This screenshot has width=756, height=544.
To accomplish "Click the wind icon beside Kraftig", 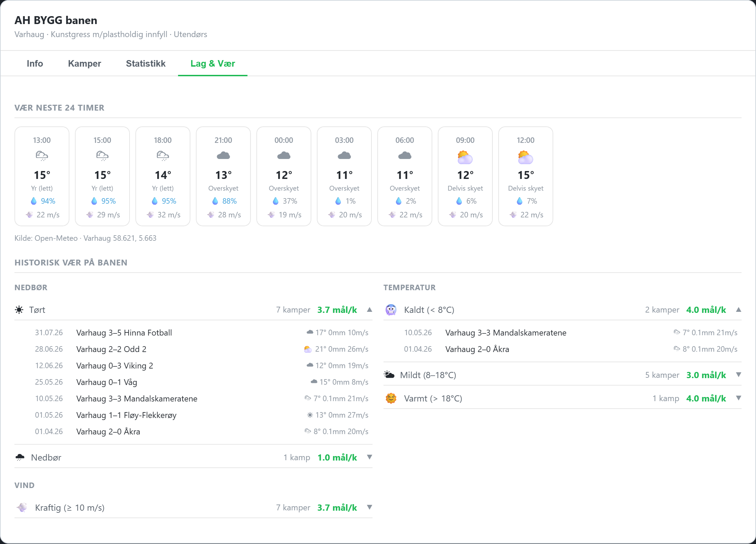I will pos(22,507).
